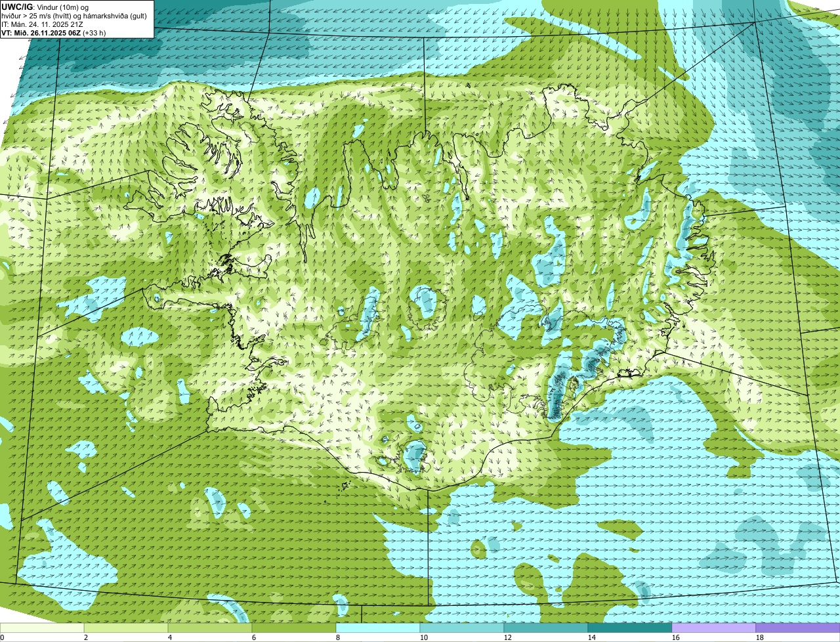Click the scale tick label "12"

coord(508,637)
